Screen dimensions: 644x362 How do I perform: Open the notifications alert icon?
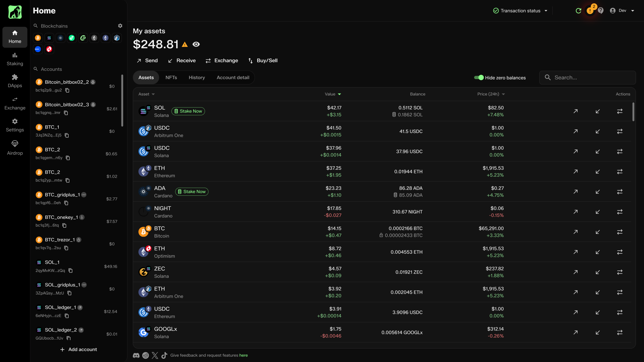[x=590, y=11]
